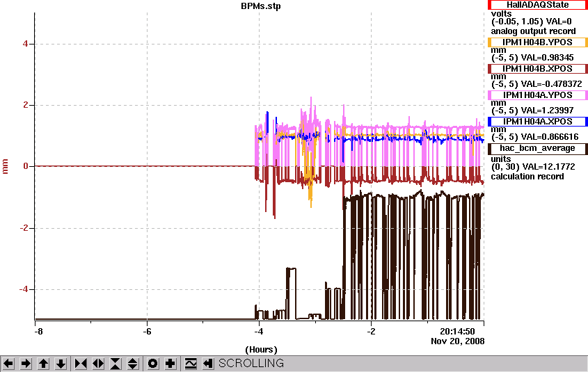Click the "analog output record" description
Image resolution: width=588 pixels, height=372 pixels.
pyautogui.click(x=533, y=31)
